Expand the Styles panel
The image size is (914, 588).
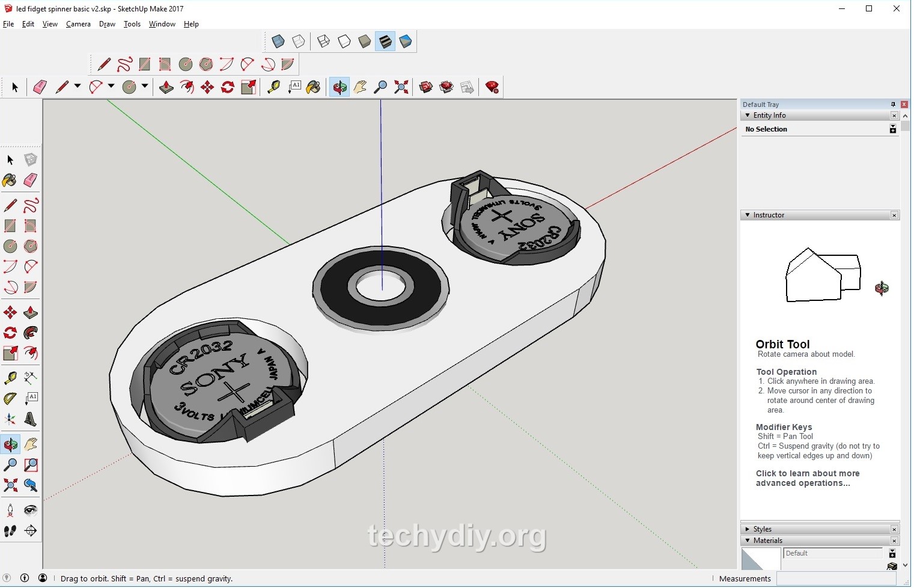coord(748,529)
